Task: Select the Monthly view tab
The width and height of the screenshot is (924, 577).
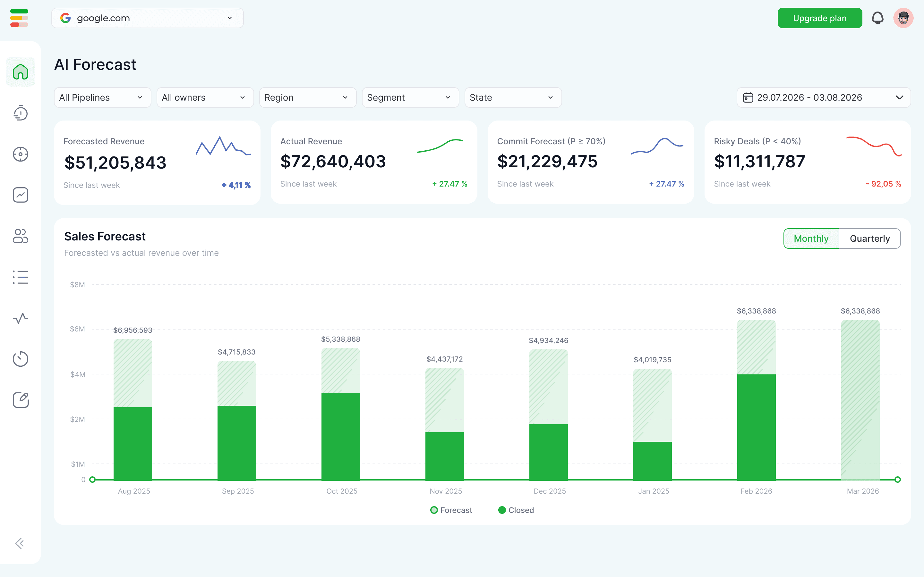Action: point(811,238)
